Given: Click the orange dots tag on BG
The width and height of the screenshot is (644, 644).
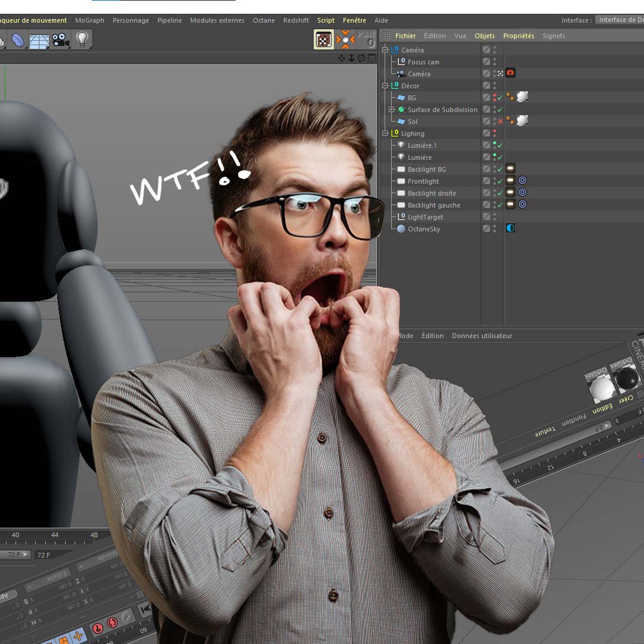Looking at the screenshot, I should click(510, 97).
